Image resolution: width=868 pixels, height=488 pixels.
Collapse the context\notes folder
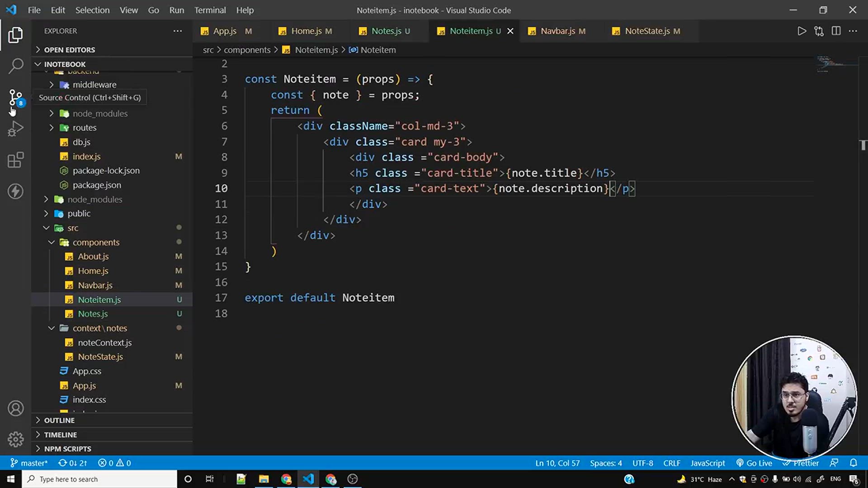coord(112,328)
